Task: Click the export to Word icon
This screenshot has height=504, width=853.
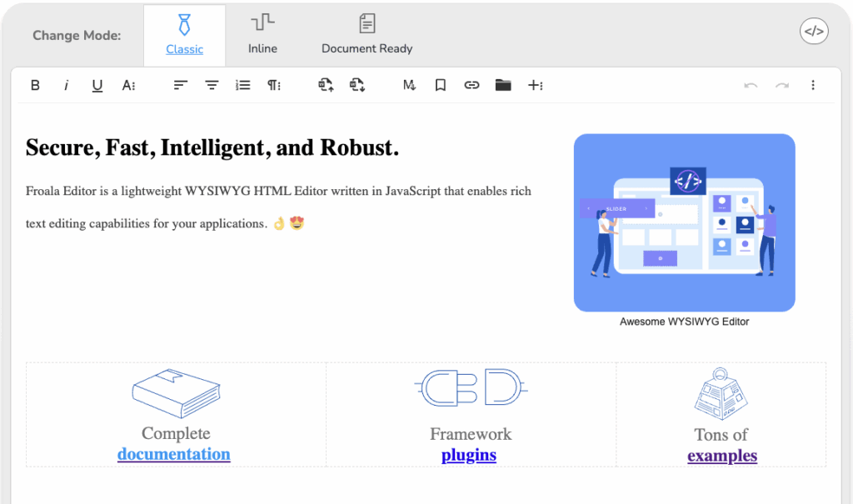Action: pos(357,85)
